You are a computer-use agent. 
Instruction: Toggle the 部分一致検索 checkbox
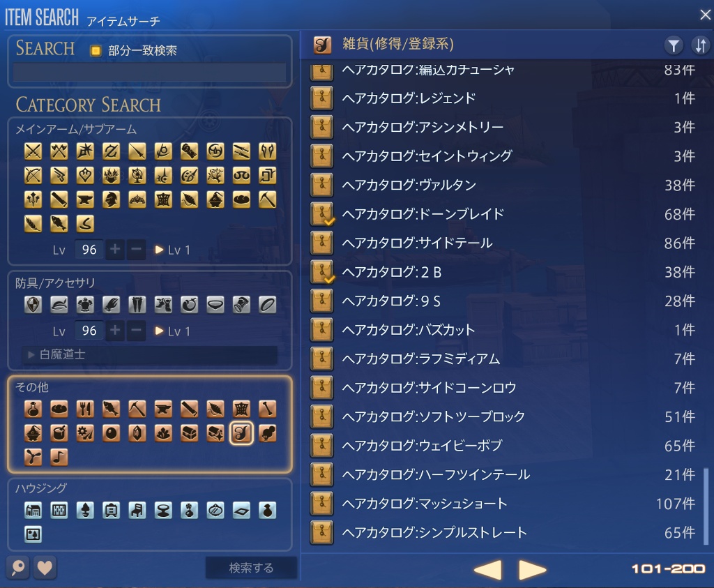click(x=96, y=50)
